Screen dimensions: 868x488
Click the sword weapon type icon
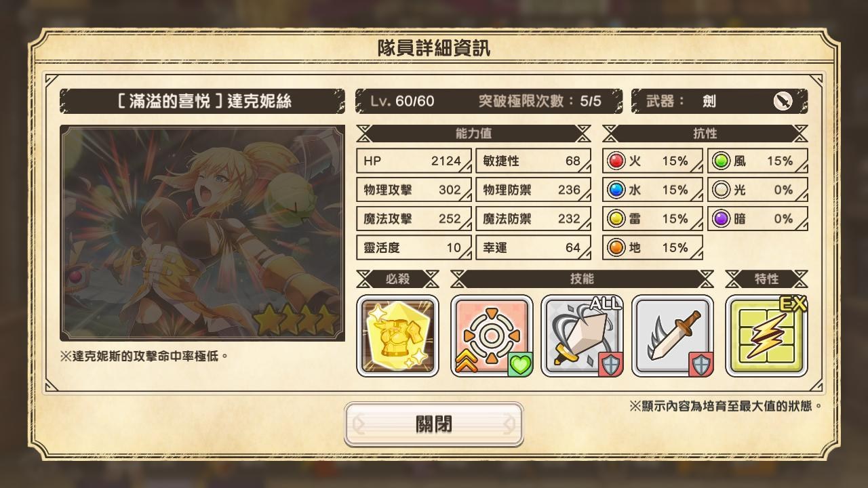point(783,101)
